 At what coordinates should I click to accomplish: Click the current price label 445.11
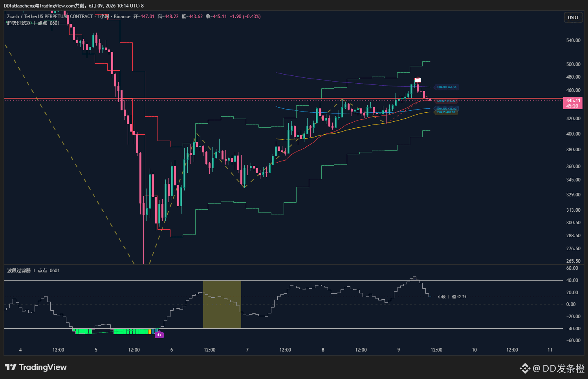[573, 101]
